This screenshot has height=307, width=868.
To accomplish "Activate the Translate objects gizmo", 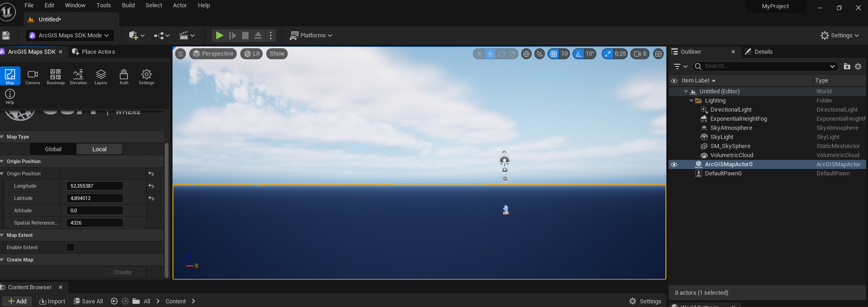I will [x=490, y=54].
